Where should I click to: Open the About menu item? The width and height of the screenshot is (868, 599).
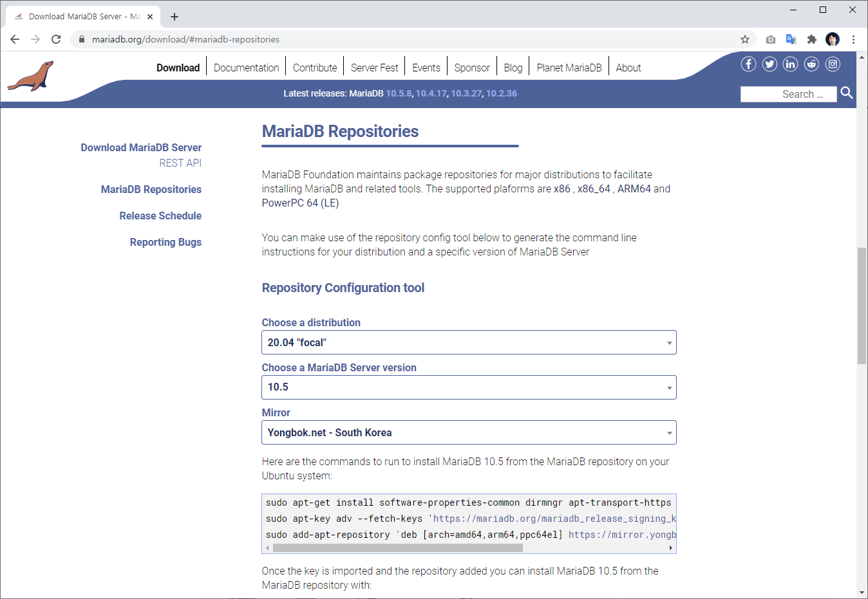pyautogui.click(x=628, y=68)
